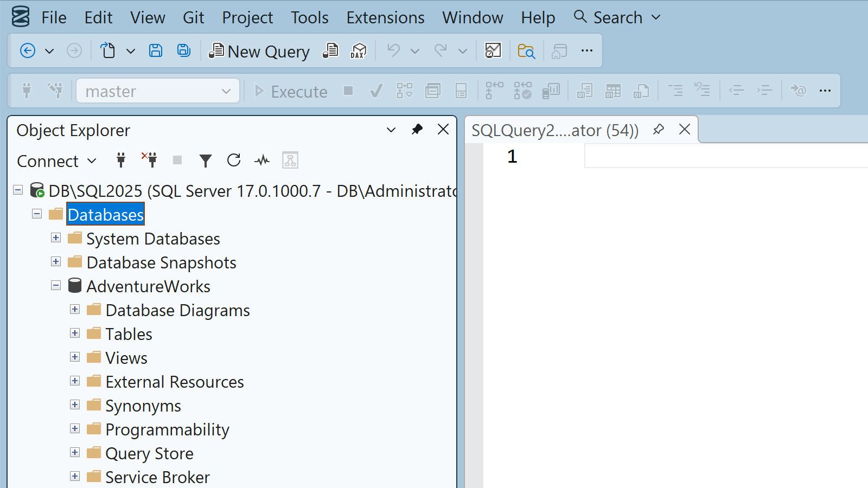The width and height of the screenshot is (868, 488).
Task: Click the navigate backward arrow icon
Action: pos(28,51)
